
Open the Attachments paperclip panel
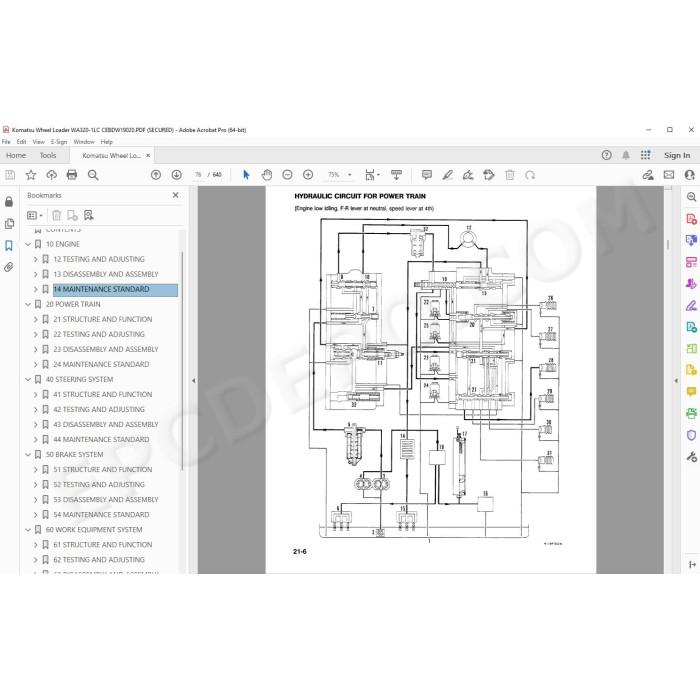pos(8,267)
